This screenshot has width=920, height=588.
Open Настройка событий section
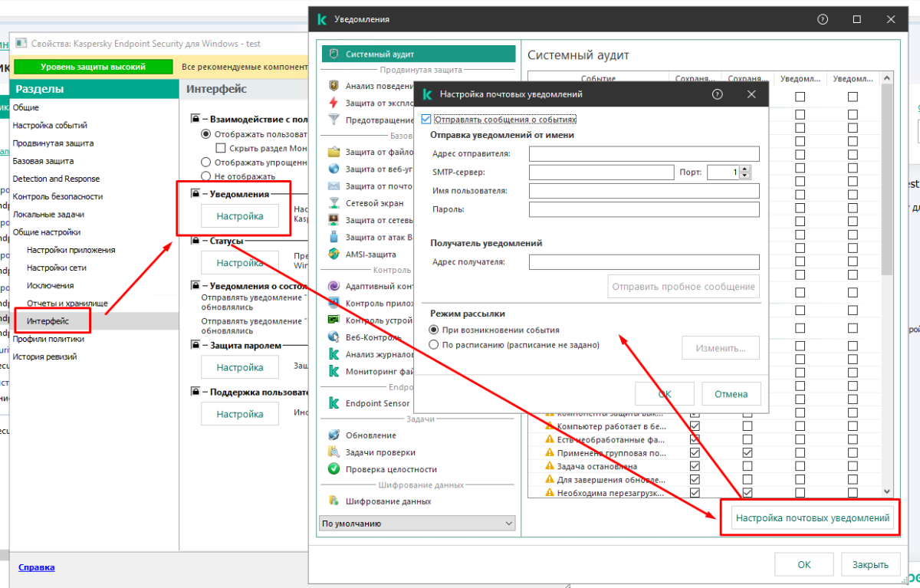(x=50, y=126)
